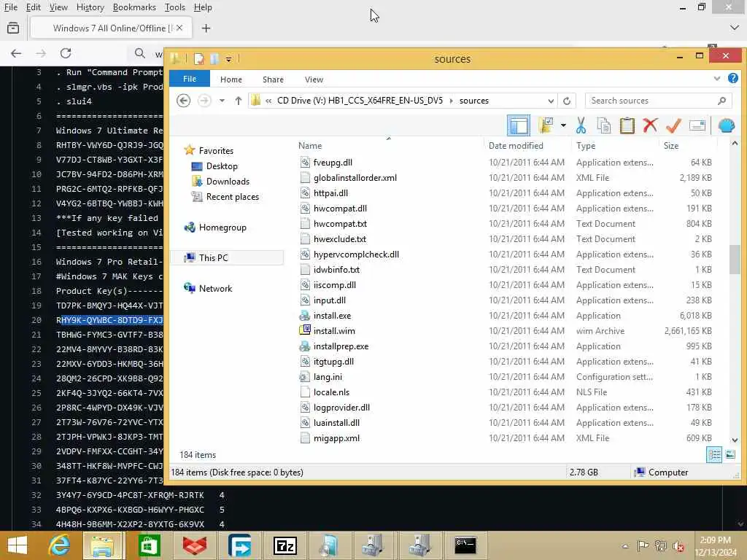Viewport: 747px width, 560px height.
Task: Click sources in the address breadcrumb
Action: point(474,101)
